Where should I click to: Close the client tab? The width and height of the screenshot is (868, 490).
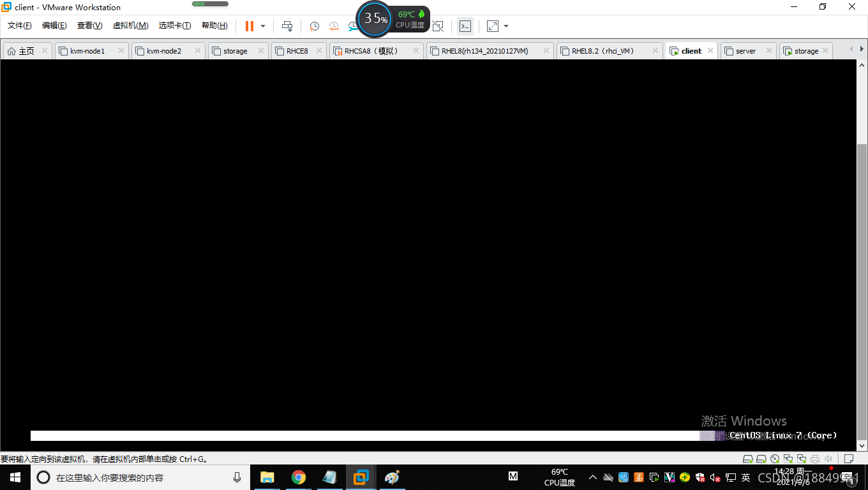(x=710, y=51)
